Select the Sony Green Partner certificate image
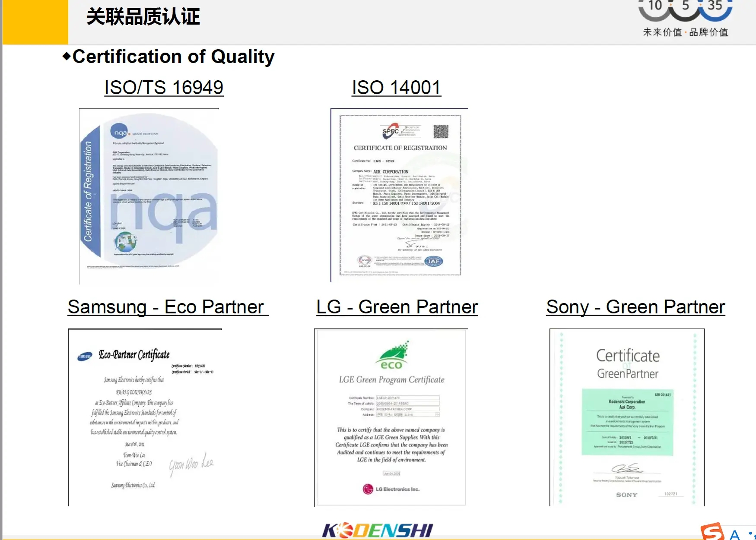Screen dimensions: 756x540 pos(627,417)
